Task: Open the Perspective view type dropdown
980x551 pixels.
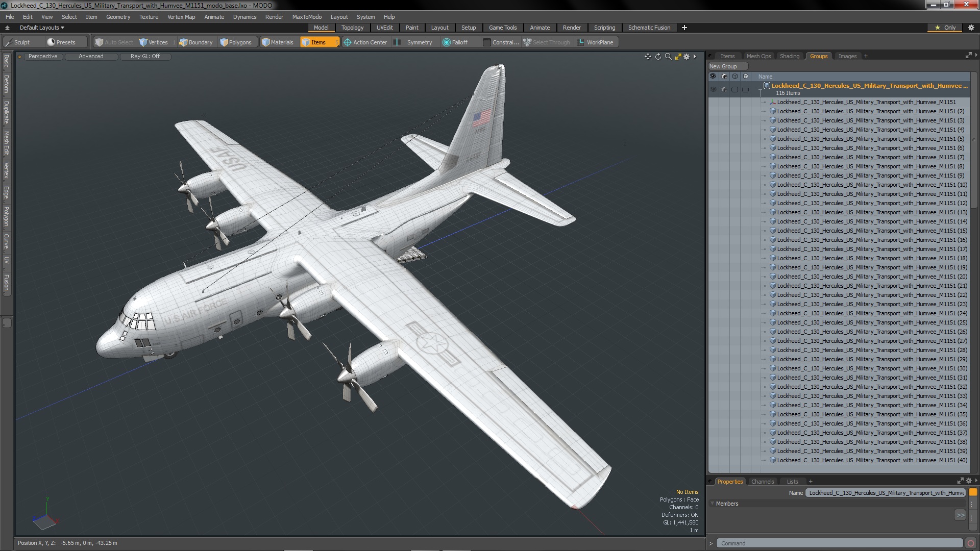Action: point(43,57)
